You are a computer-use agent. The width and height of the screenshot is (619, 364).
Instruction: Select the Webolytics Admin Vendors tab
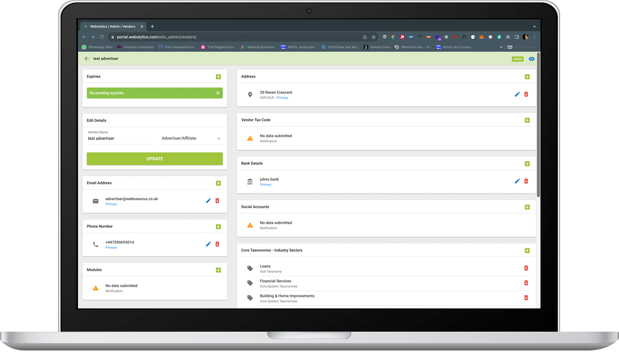113,26
